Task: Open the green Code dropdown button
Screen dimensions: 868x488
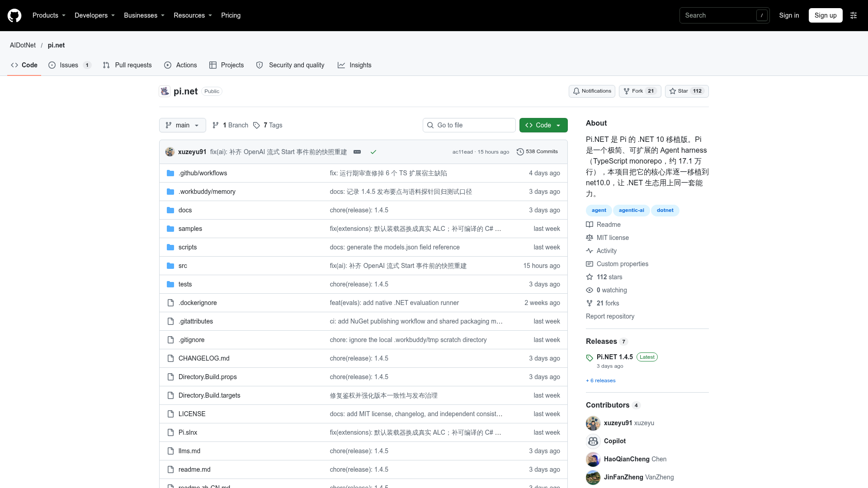Action: tap(543, 125)
